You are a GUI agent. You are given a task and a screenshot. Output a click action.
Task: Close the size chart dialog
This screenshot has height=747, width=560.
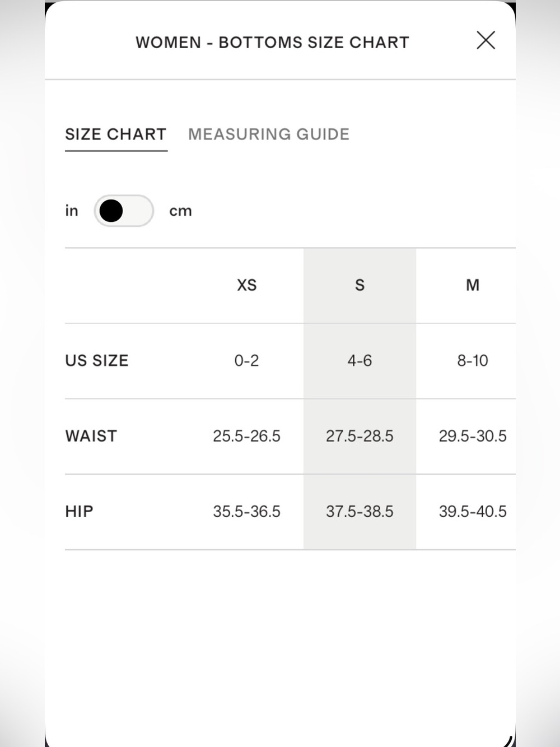pos(486,40)
